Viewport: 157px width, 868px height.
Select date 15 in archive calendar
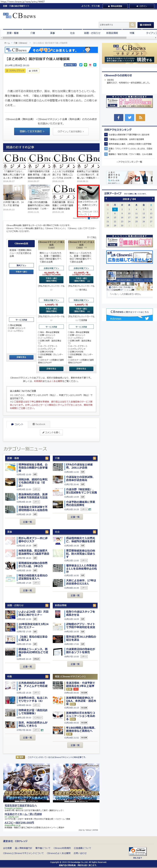115,217
